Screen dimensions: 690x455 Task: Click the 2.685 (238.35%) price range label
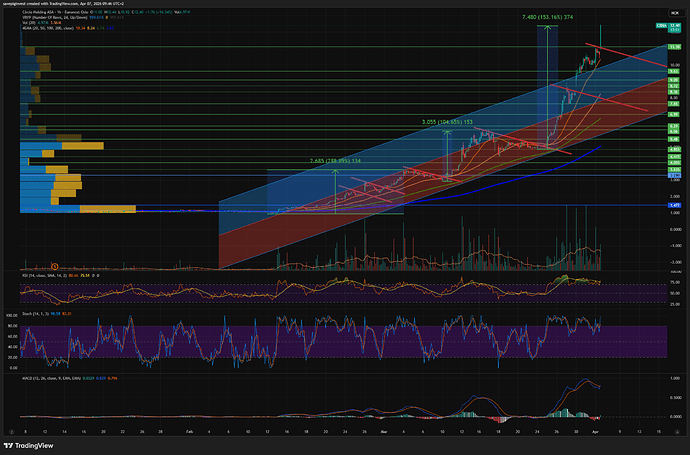tap(334, 161)
